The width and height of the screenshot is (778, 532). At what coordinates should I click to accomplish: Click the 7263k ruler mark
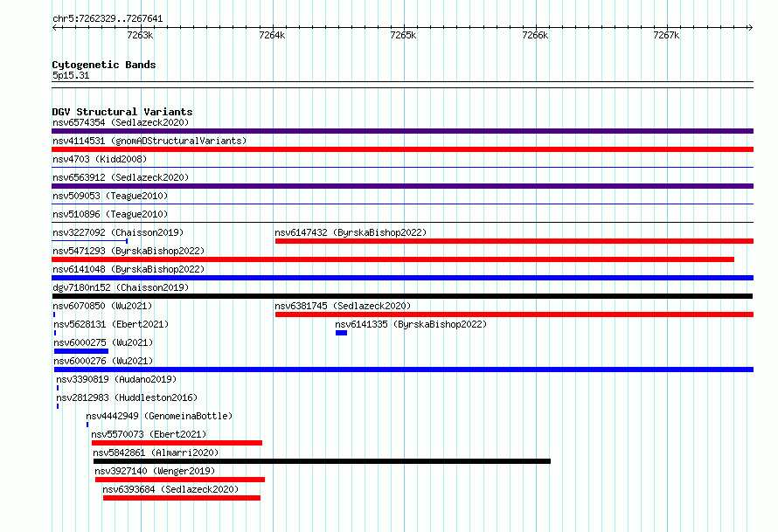pyautogui.click(x=141, y=35)
